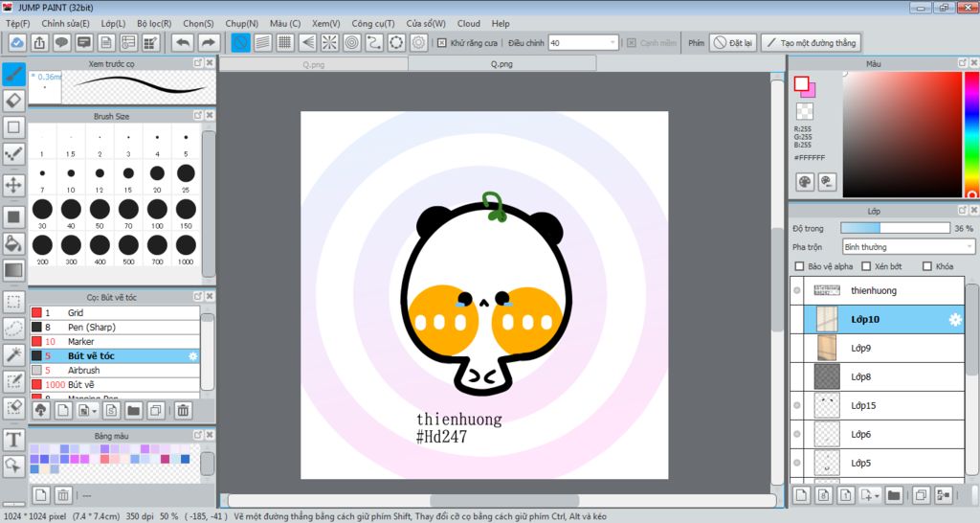Open Lớp10 layer settings gear
This screenshot has height=523, width=980.
[955, 320]
